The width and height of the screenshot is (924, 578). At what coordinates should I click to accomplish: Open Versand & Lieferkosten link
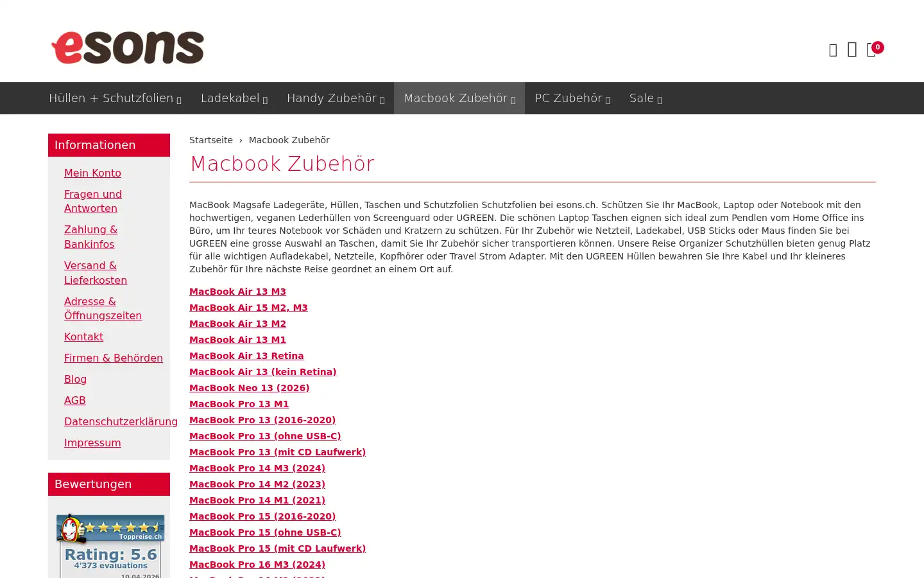pyautogui.click(x=96, y=273)
